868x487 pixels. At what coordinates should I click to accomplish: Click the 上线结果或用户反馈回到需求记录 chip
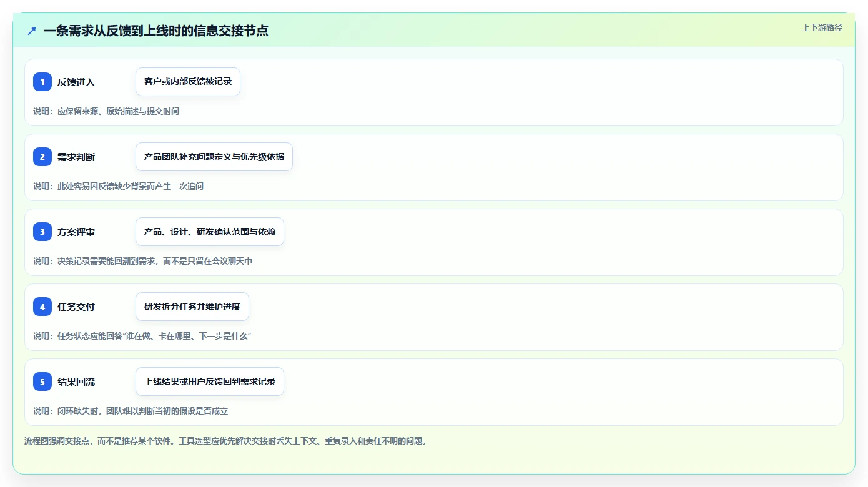[210, 381]
